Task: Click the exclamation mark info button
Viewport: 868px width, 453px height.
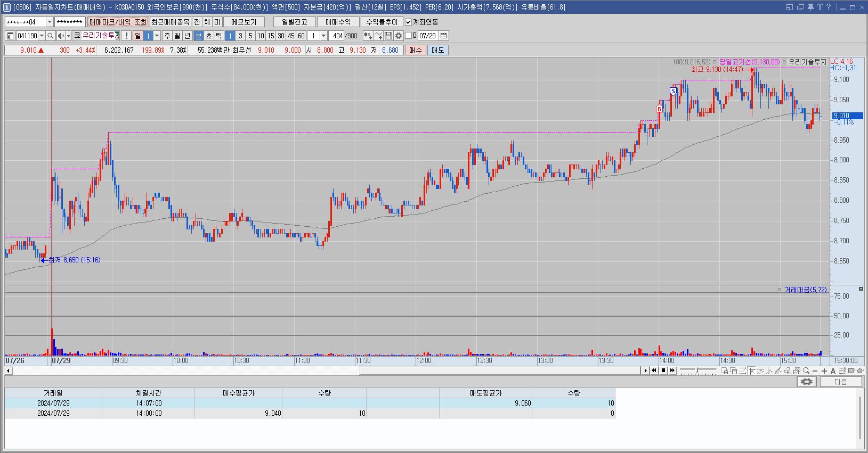Action: pos(126,36)
